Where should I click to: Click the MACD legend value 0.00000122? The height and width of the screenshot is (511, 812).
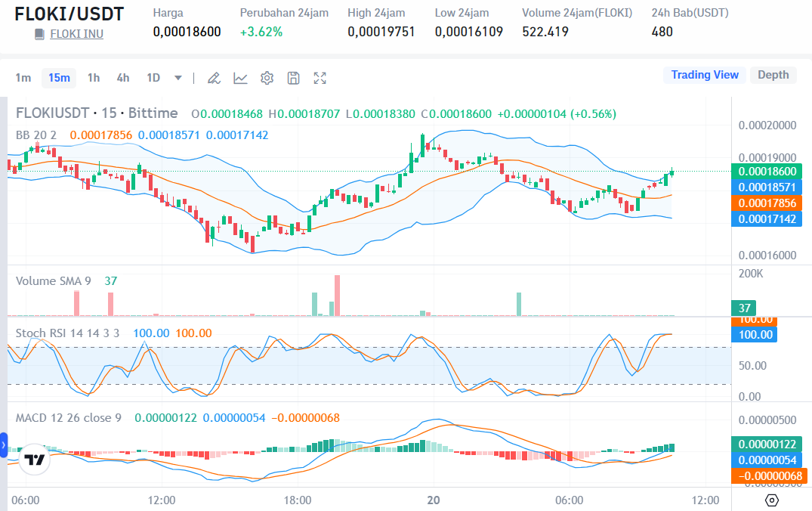[x=165, y=418]
